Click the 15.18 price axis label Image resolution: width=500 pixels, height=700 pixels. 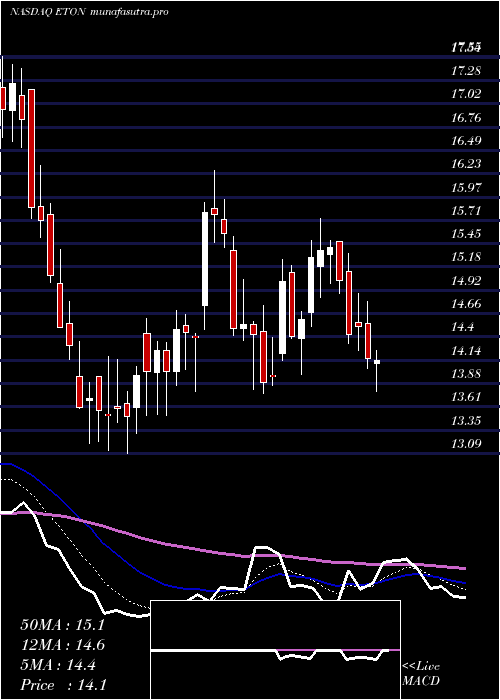point(466,258)
